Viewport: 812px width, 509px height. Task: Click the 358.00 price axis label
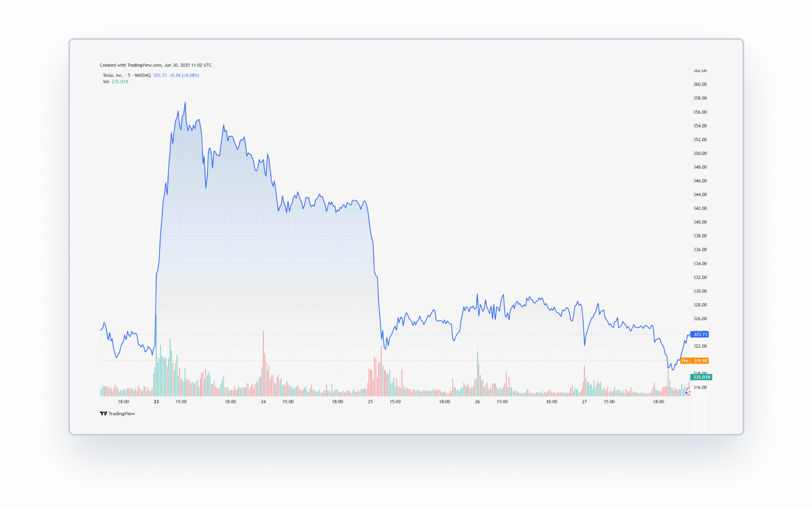point(700,98)
